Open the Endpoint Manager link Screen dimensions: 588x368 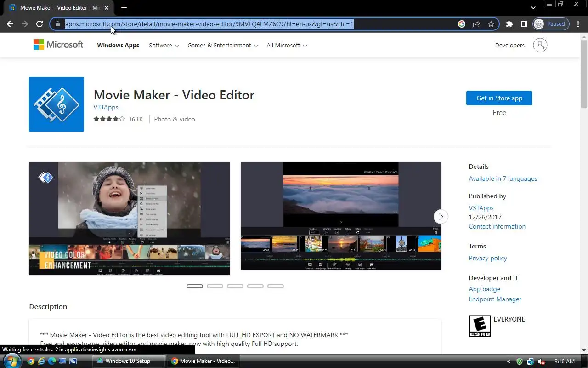tap(495, 299)
